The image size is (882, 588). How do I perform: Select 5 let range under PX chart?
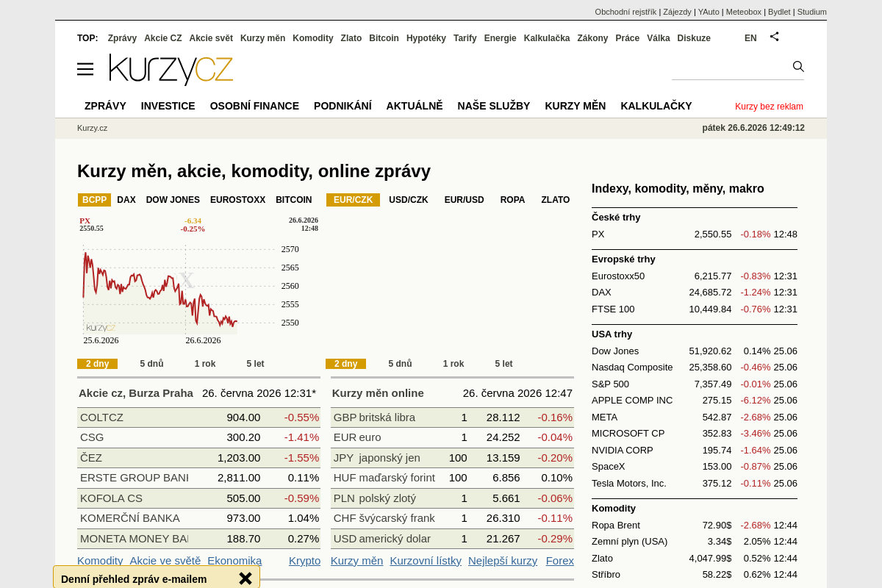pyautogui.click(x=255, y=364)
